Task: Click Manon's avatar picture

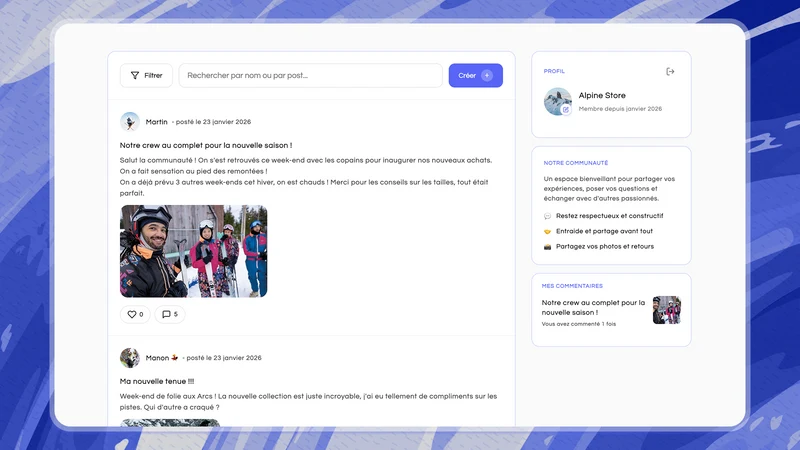Action: pyautogui.click(x=130, y=358)
